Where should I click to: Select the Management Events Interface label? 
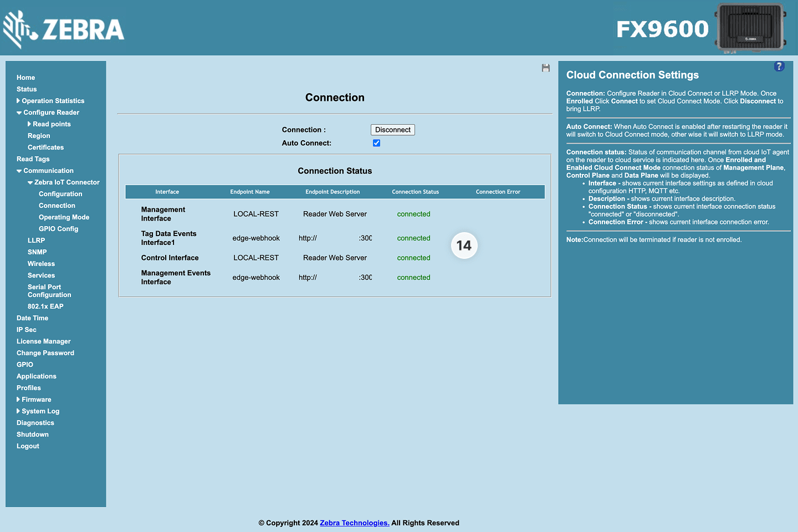176,278
